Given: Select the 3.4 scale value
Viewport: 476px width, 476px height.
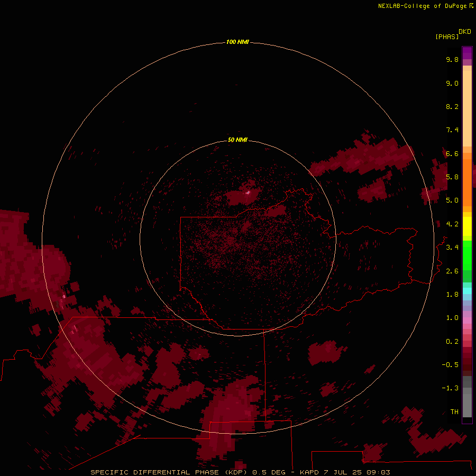Looking at the screenshot, I should [452, 248].
